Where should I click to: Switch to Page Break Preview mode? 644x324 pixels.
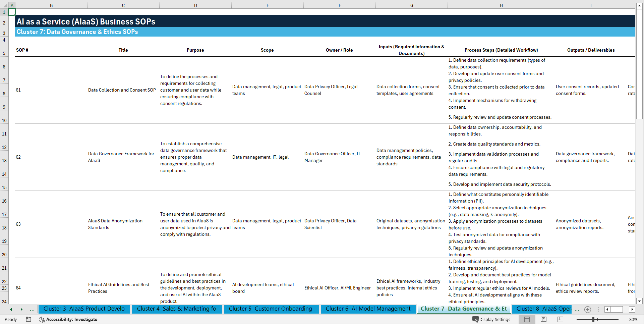[x=560, y=319]
